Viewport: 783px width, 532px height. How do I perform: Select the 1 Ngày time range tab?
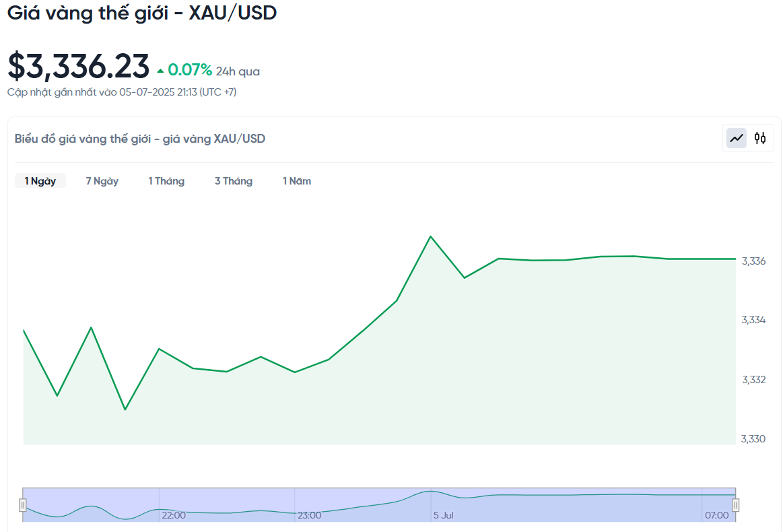coord(40,181)
